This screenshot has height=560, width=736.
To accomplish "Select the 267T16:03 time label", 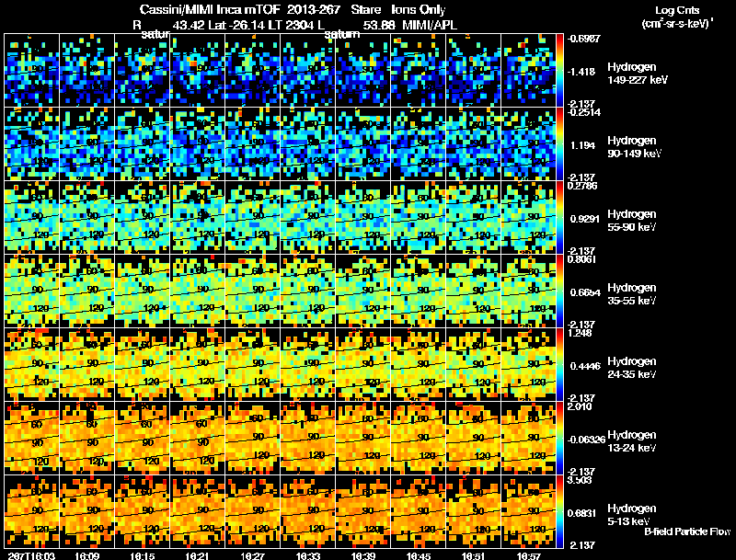I will [x=31, y=555].
